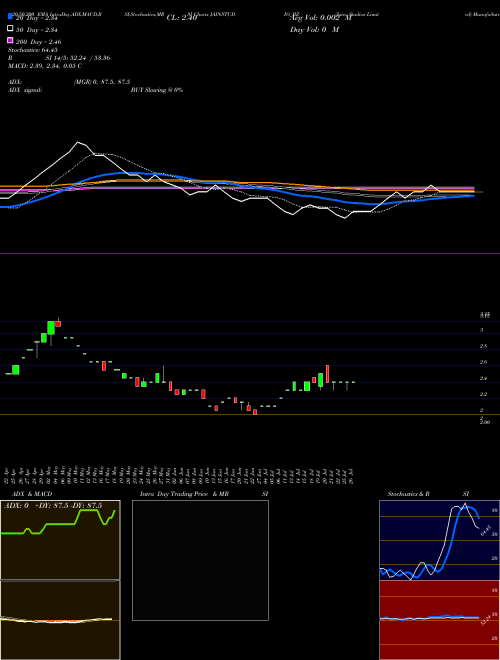Click the 'Intra Day Trading Price & MRSI' title

(x=204, y=494)
